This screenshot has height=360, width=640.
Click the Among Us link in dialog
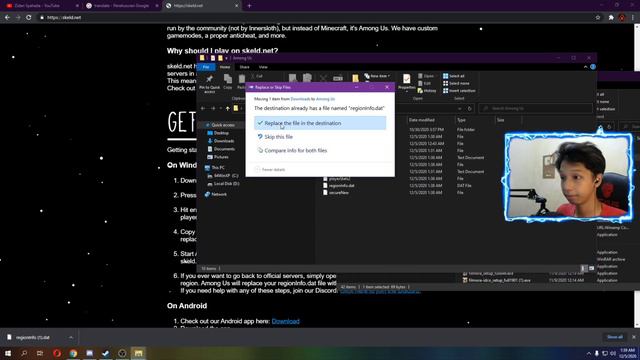[x=325, y=99]
